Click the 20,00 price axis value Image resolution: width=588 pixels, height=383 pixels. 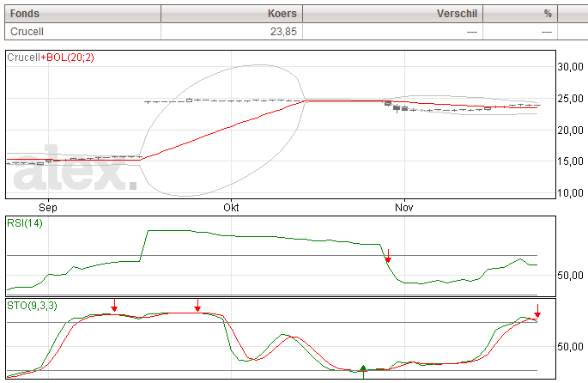pyautogui.click(x=570, y=131)
